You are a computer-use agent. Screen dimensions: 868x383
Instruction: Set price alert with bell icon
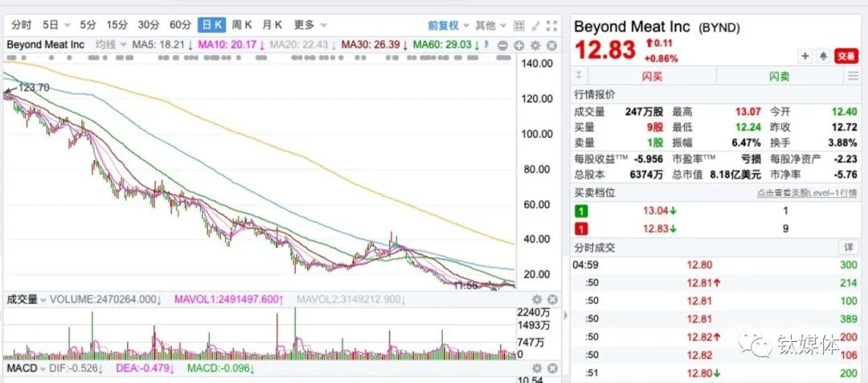[x=823, y=56]
